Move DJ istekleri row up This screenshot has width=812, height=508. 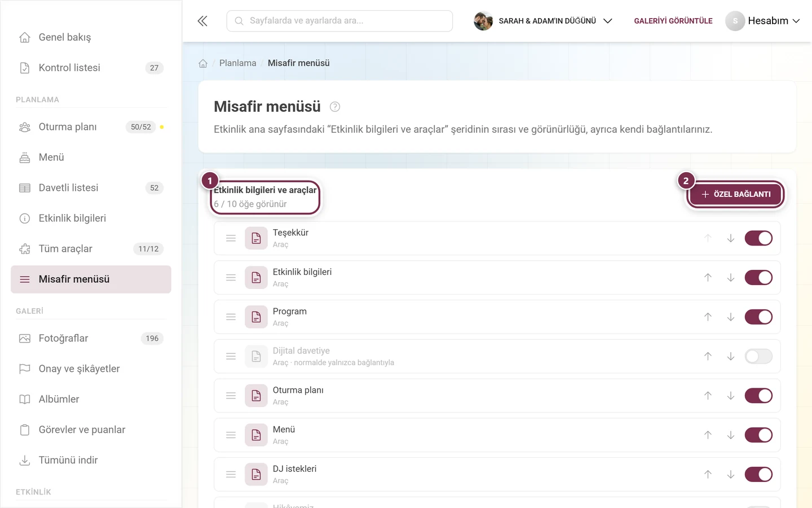pos(708,475)
